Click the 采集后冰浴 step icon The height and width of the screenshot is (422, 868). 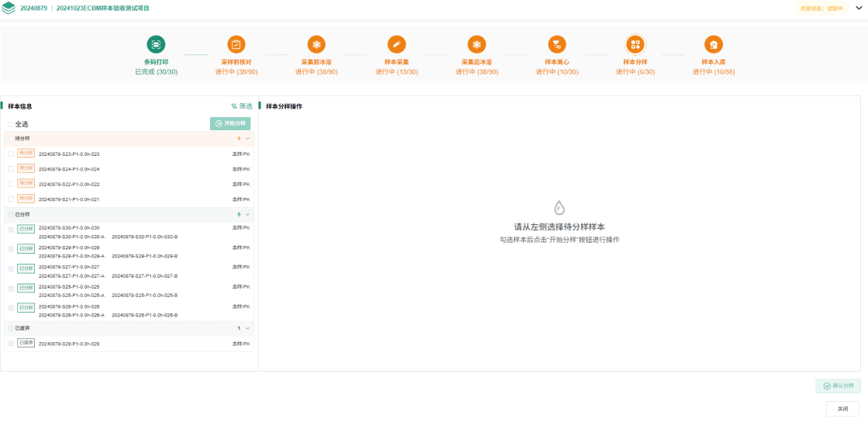coord(477,44)
